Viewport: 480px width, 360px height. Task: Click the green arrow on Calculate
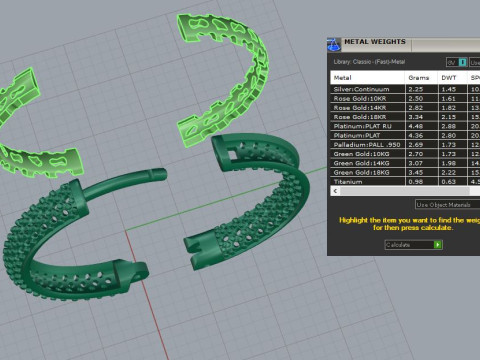tap(438, 245)
